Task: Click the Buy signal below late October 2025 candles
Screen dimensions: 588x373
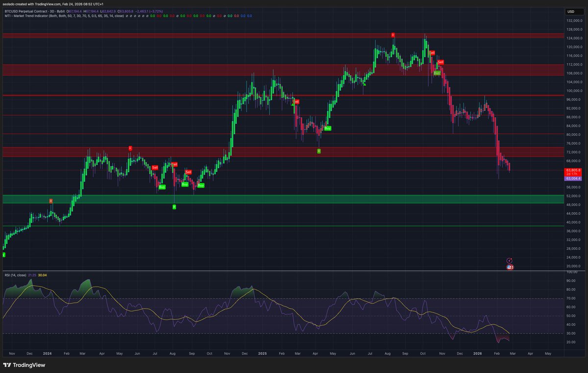Action: 437,72
